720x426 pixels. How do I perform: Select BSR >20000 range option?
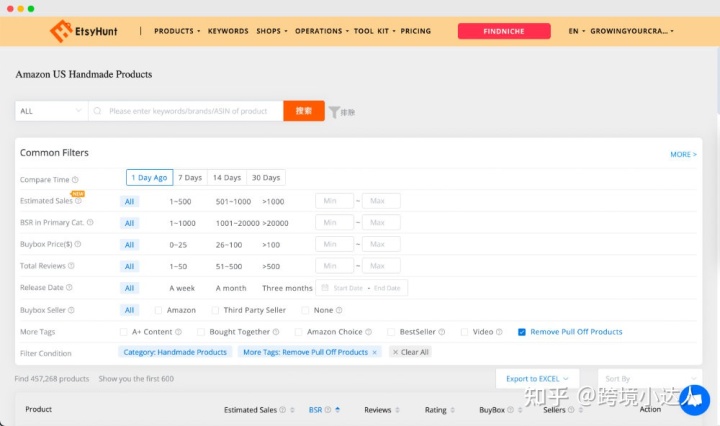point(275,223)
